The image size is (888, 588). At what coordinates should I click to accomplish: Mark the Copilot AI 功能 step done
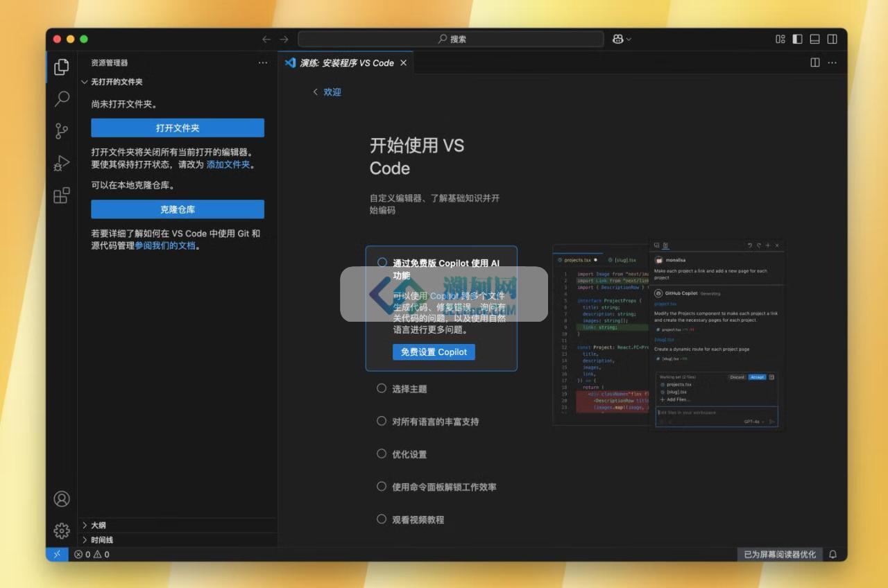[x=382, y=262]
